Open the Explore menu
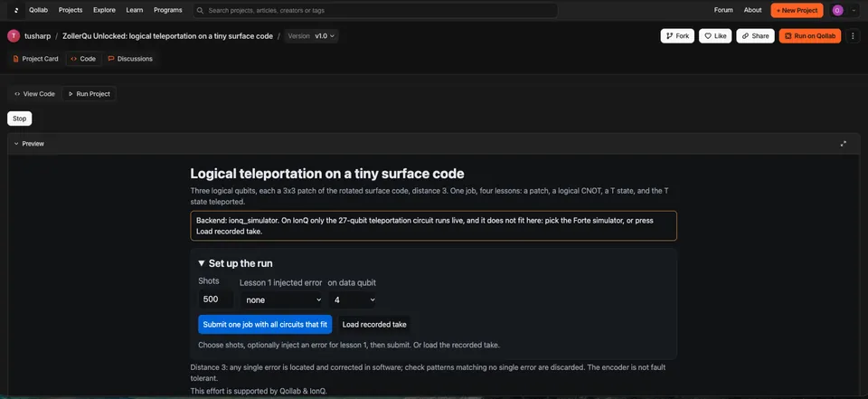Viewport: 868px width, 399px height. pos(104,10)
